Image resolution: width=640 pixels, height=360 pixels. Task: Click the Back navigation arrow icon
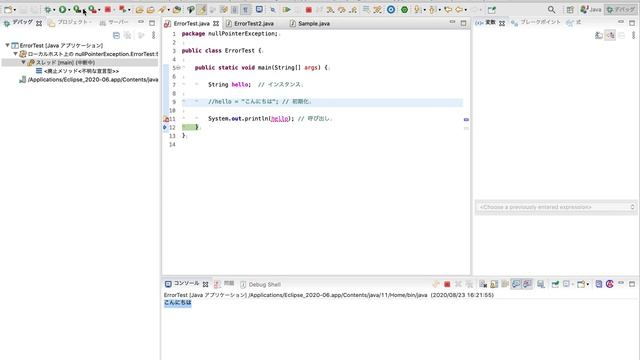click(x=459, y=9)
